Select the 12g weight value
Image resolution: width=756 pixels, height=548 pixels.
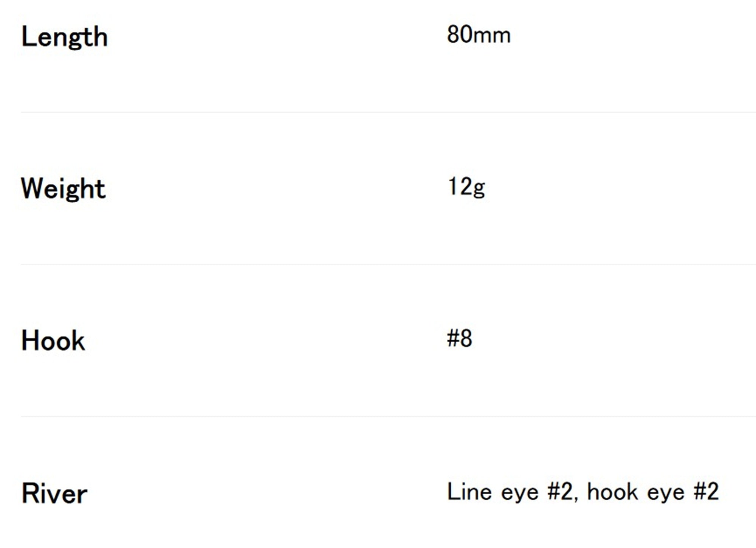click(x=466, y=187)
